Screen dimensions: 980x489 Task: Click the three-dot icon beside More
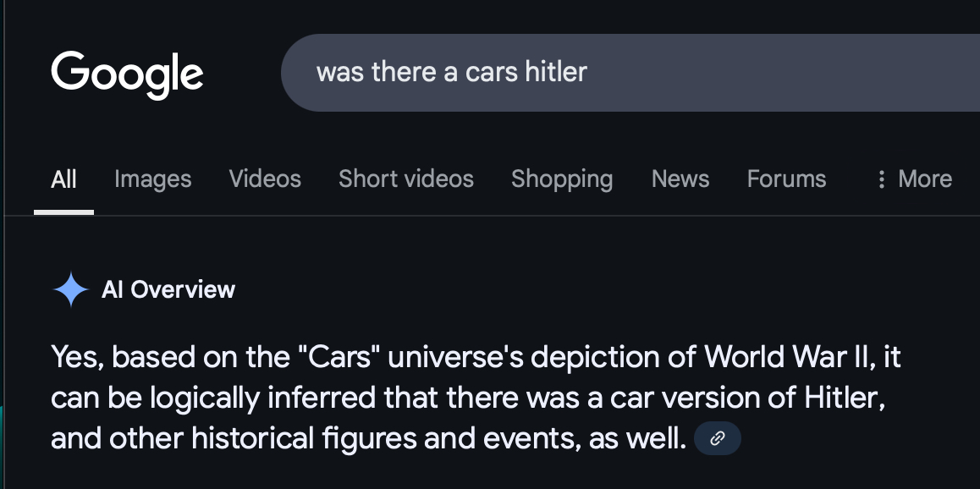pyautogui.click(x=882, y=179)
